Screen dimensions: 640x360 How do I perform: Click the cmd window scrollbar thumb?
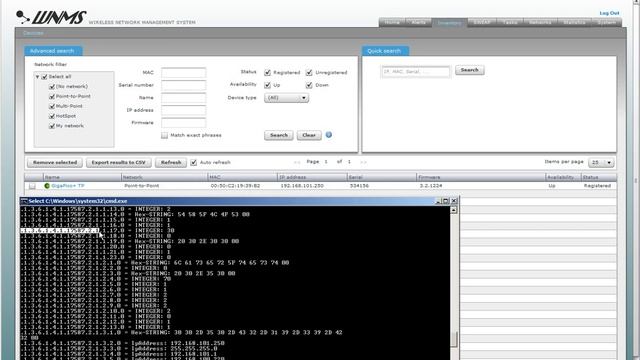click(x=453, y=339)
